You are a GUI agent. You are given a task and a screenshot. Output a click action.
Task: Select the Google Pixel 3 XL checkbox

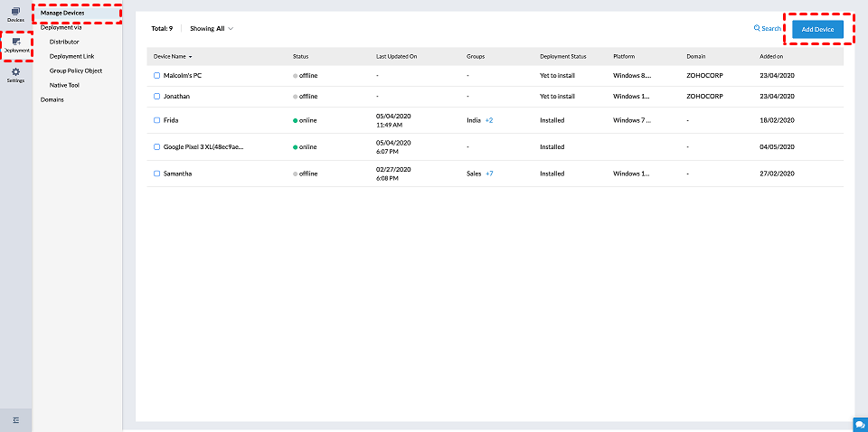156,146
